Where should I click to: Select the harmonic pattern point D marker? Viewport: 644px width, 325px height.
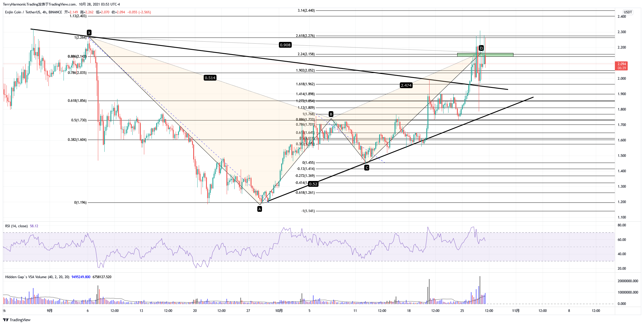[x=481, y=48]
